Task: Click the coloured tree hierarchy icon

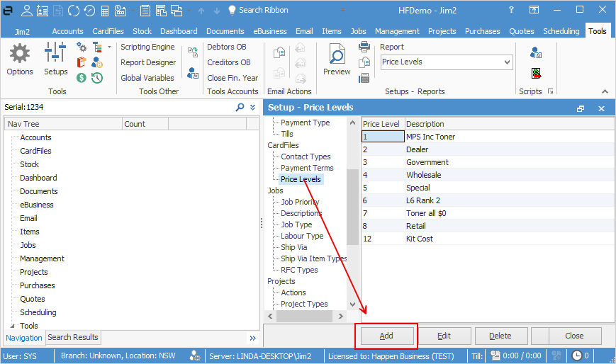Action: click(97, 47)
